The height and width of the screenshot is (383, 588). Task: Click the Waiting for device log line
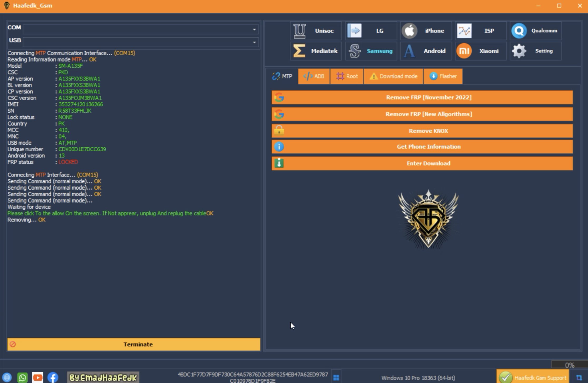[x=29, y=207]
